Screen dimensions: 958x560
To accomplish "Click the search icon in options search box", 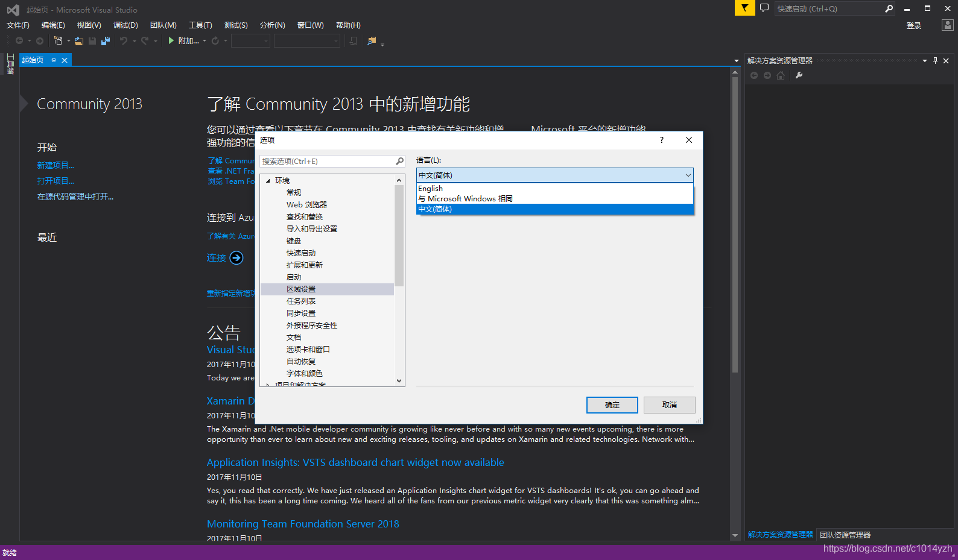I will click(x=399, y=161).
